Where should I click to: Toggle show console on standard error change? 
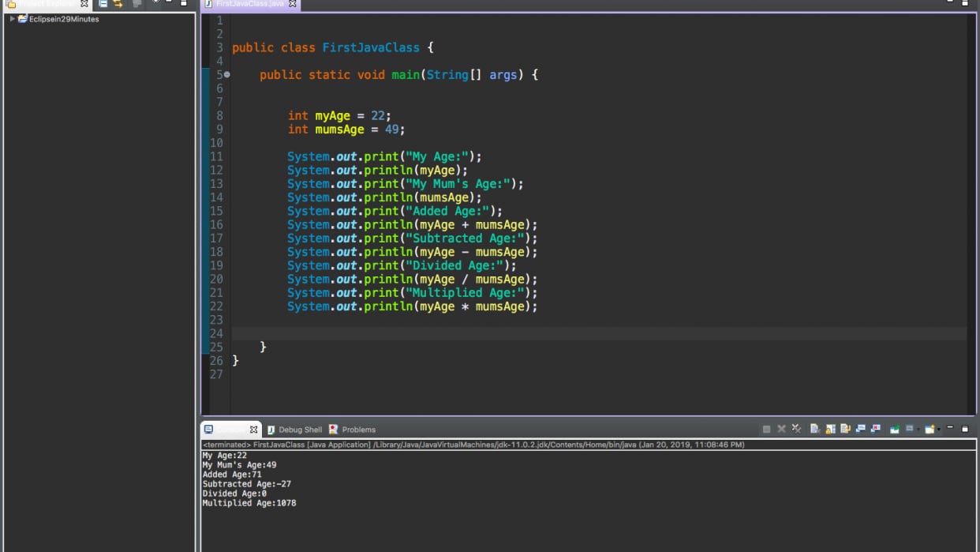876,429
